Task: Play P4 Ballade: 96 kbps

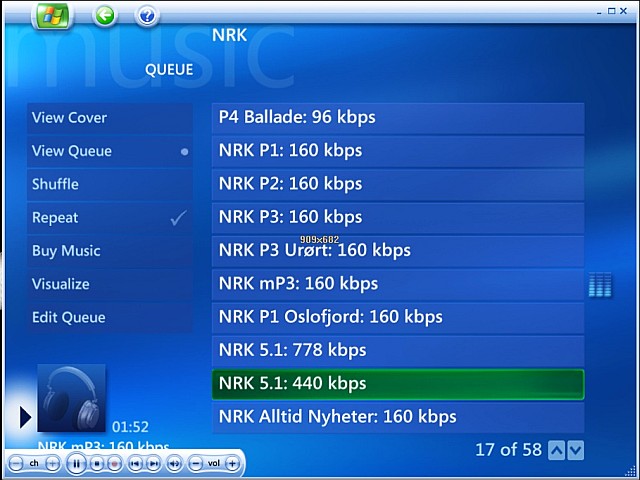Action: click(x=398, y=118)
